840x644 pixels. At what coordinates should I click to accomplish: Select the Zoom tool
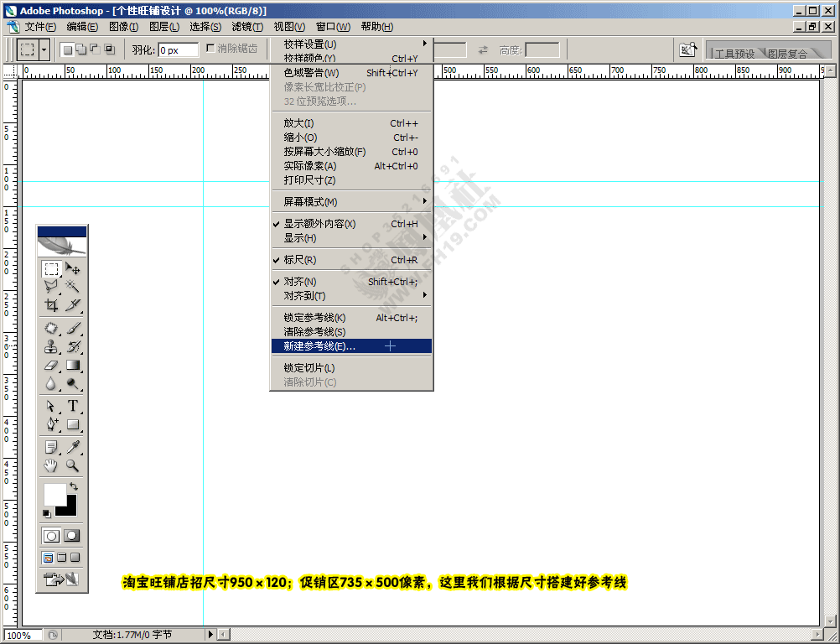tap(73, 465)
